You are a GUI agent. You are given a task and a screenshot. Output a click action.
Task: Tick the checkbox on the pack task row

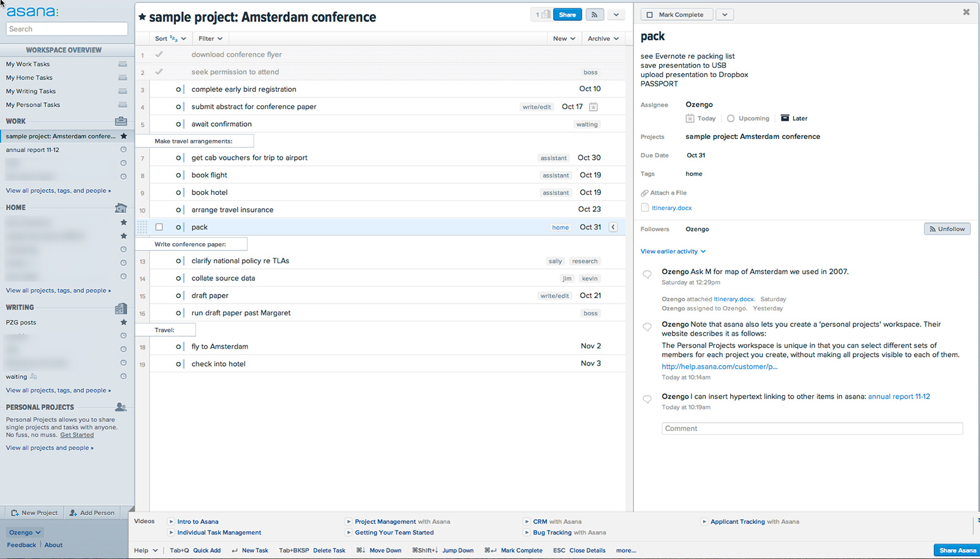(159, 227)
